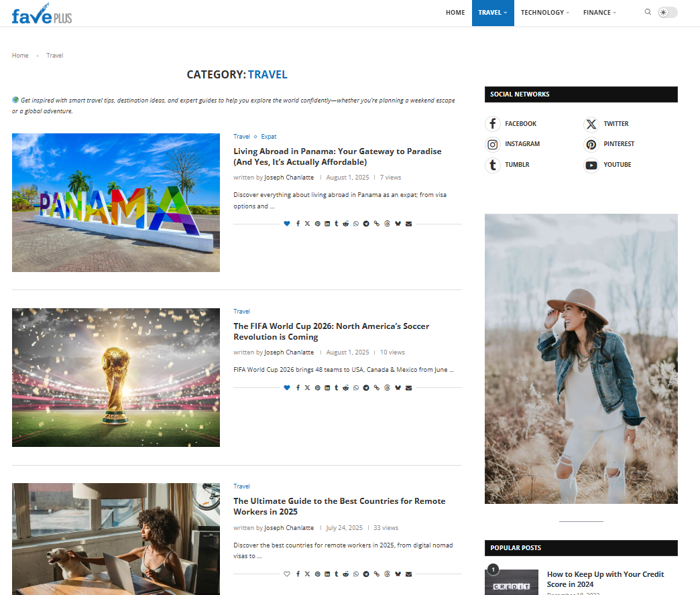Open the Instagram social profile
Screen dimensions: 700x595
(x=513, y=144)
